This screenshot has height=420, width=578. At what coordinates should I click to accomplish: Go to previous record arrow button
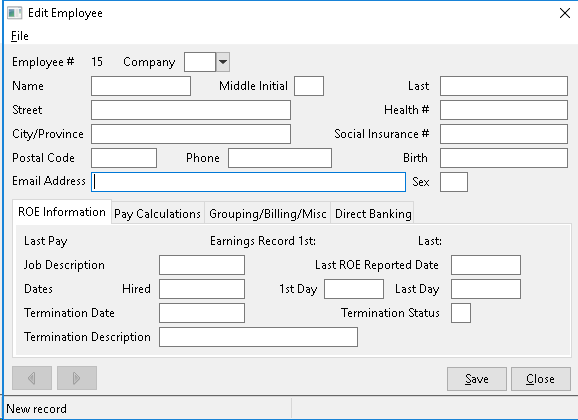[32, 378]
